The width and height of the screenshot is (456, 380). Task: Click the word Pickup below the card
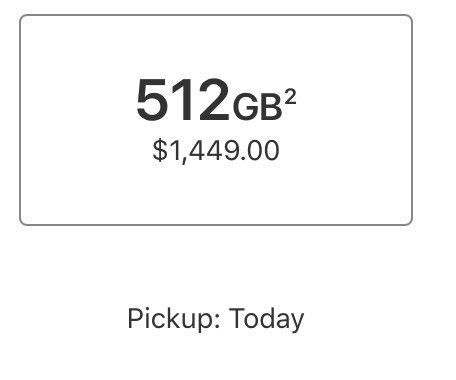[x=171, y=319]
